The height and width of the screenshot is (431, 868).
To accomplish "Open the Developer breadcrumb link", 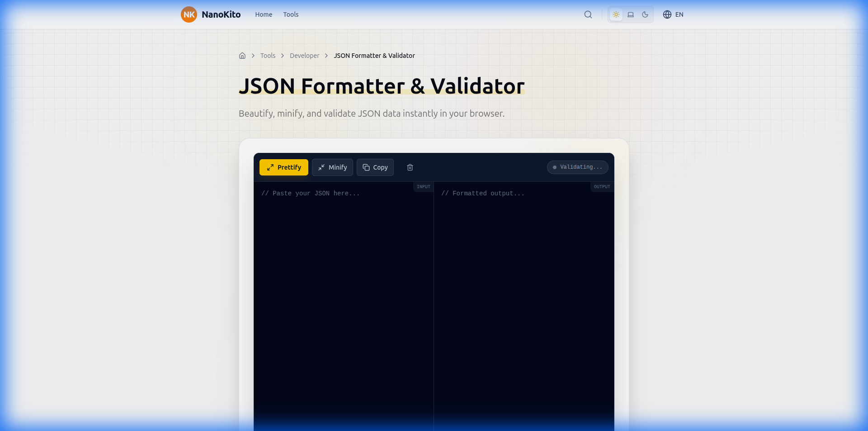I will click(x=304, y=55).
